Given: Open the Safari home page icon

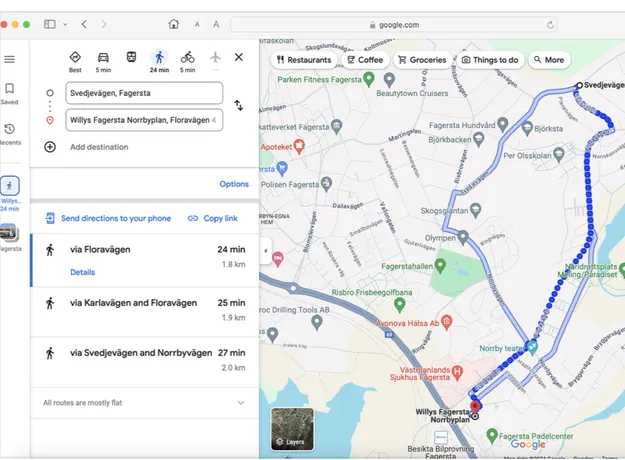Looking at the screenshot, I should point(173,24).
